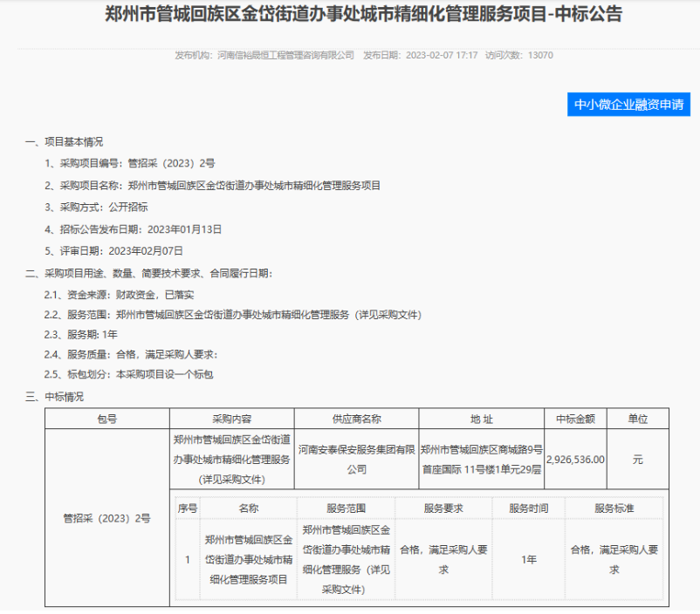Click address cell 郑州市管城回族区商城路9号
This screenshot has width=700, height=614.
[x=481, y=459]
